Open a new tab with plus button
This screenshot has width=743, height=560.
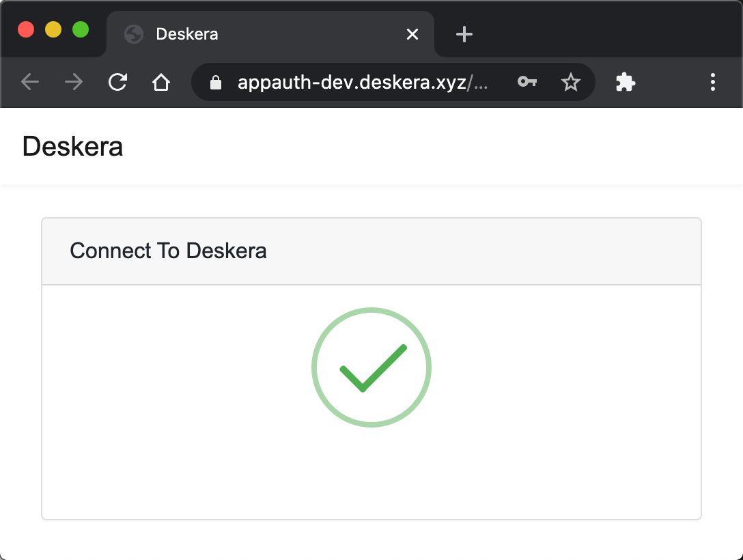pos(464,34)
